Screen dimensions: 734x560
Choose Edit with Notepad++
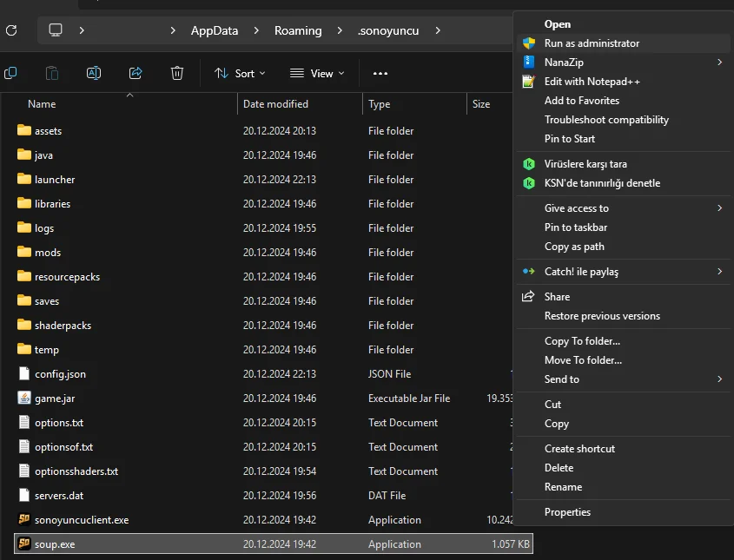(x=592, y=82)
